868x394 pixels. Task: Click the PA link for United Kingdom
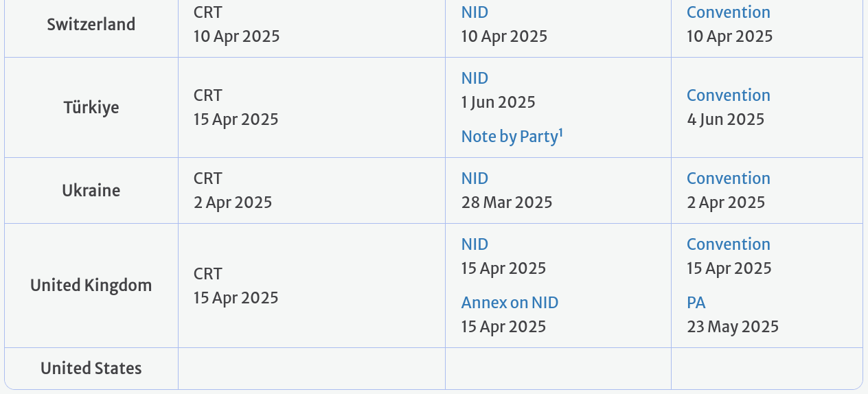click(x=696, y=303)
